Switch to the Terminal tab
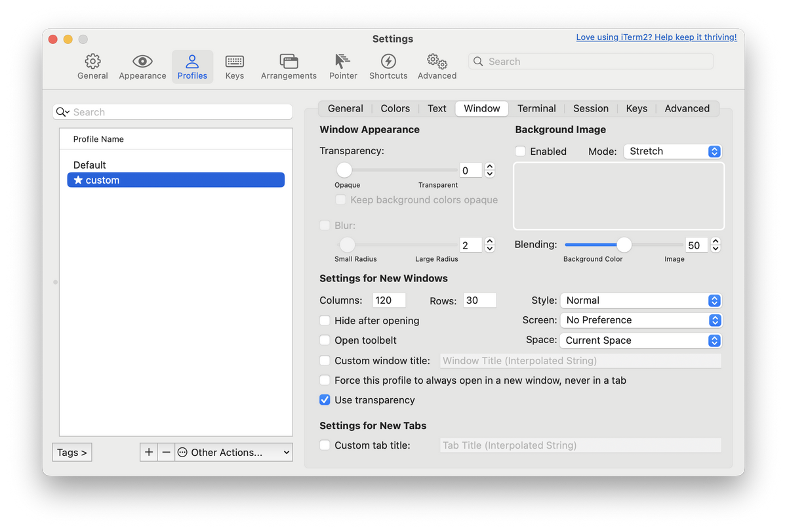The height and width of the screenshot is (532, 787). pyautogui.click(x=536, y=108)
